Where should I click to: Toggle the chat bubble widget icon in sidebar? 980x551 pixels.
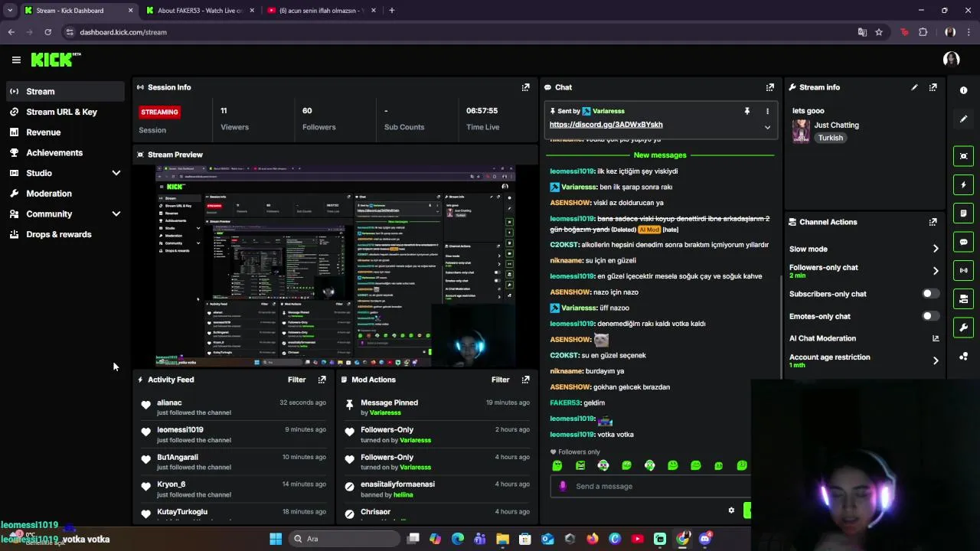point(963,242)
